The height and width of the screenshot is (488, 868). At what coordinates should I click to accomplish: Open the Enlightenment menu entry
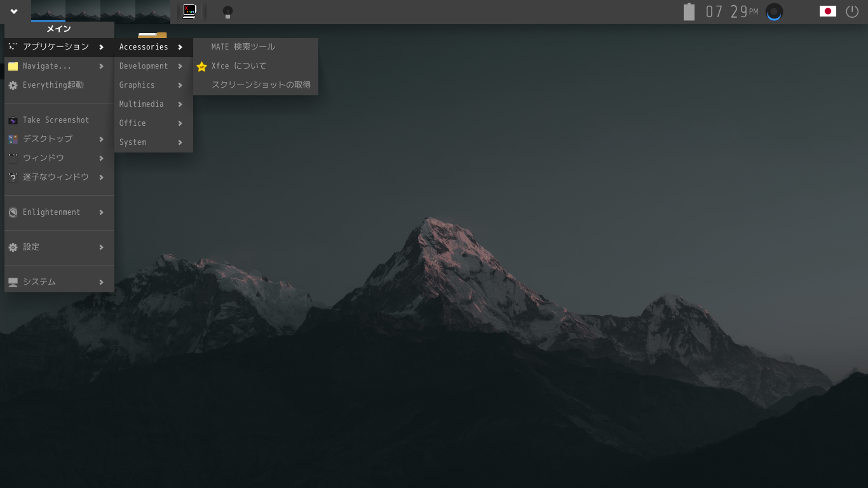tap(59, 212)
